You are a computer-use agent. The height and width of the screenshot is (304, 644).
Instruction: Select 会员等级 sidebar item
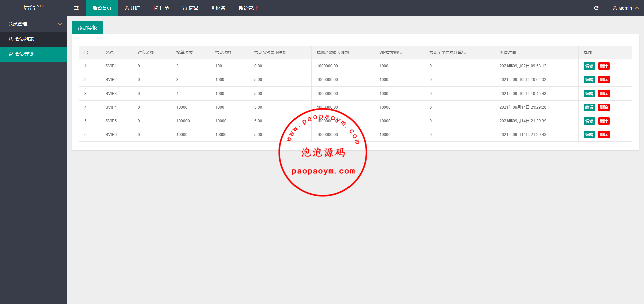(34, 54)
